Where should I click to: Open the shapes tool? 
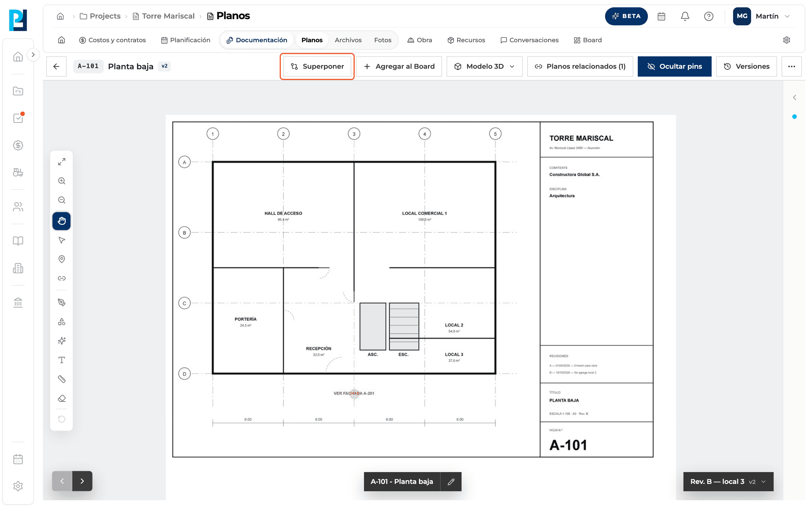click(x=62, y=322)
